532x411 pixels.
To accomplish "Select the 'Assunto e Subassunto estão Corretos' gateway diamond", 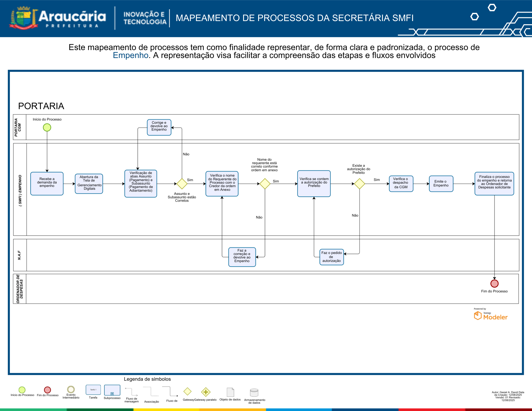I will (182, 184).
